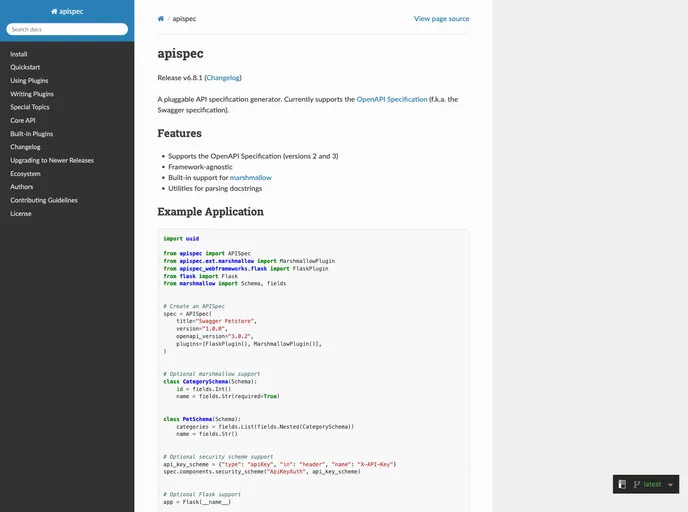This screenshot has width=688, height=512.
Task: Click the branch icon beside latest
Action: point(637,484)
